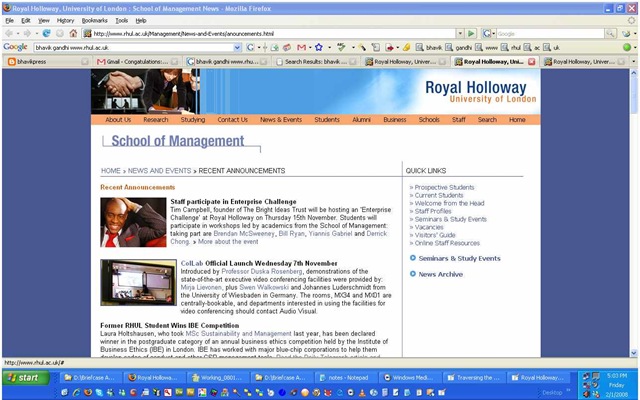640x400 pixels.
Task: Click VLC cone icon in quick launch
Action: tap(362, 393)
